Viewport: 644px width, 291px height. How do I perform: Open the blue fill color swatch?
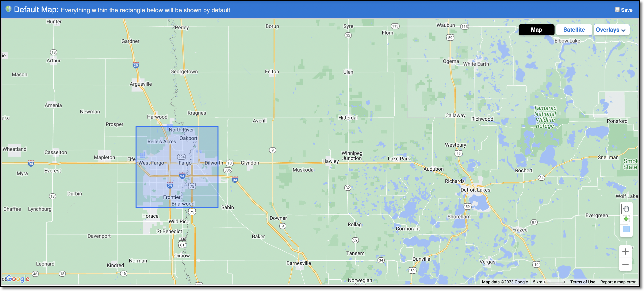626,229
